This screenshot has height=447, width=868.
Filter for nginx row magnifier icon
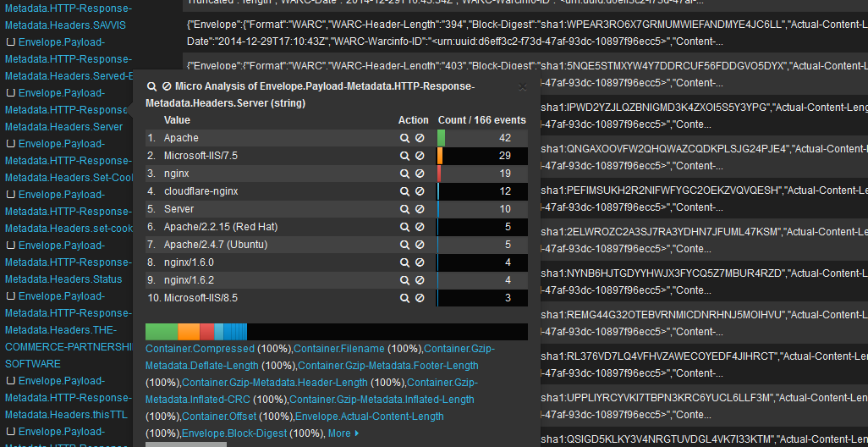click(x=404, y=174)
